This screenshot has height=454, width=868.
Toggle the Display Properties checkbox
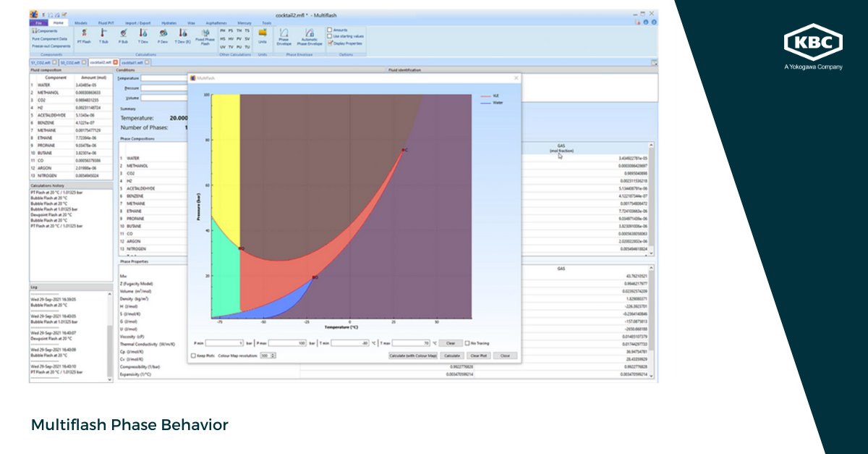click(x=330, y=43)
